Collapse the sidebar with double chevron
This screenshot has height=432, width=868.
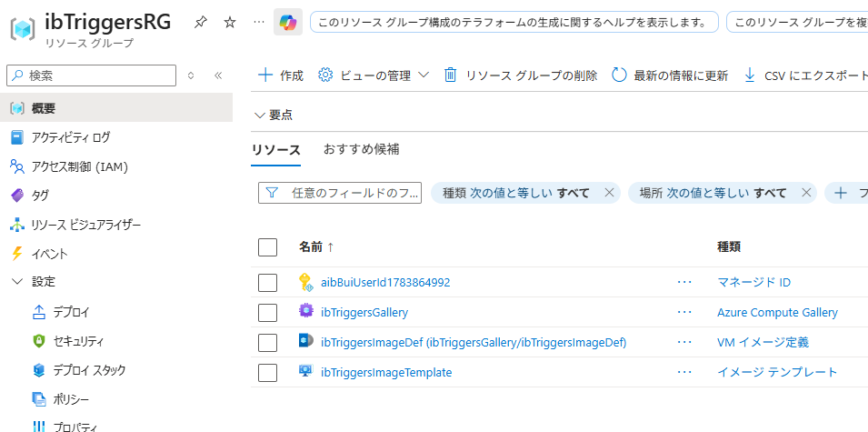(218, 75)
